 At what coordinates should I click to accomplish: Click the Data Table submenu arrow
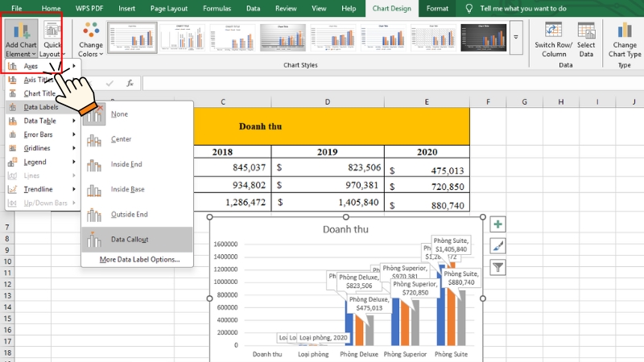(74, 121)
